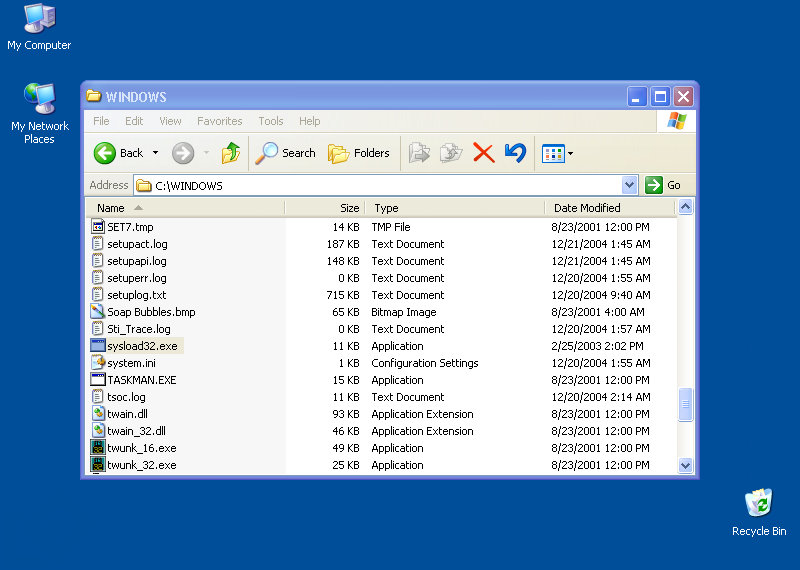This screenshot has height=570, width=800.
Task: Select the Sti_Trace.log file icon
Action: point(97,329)
